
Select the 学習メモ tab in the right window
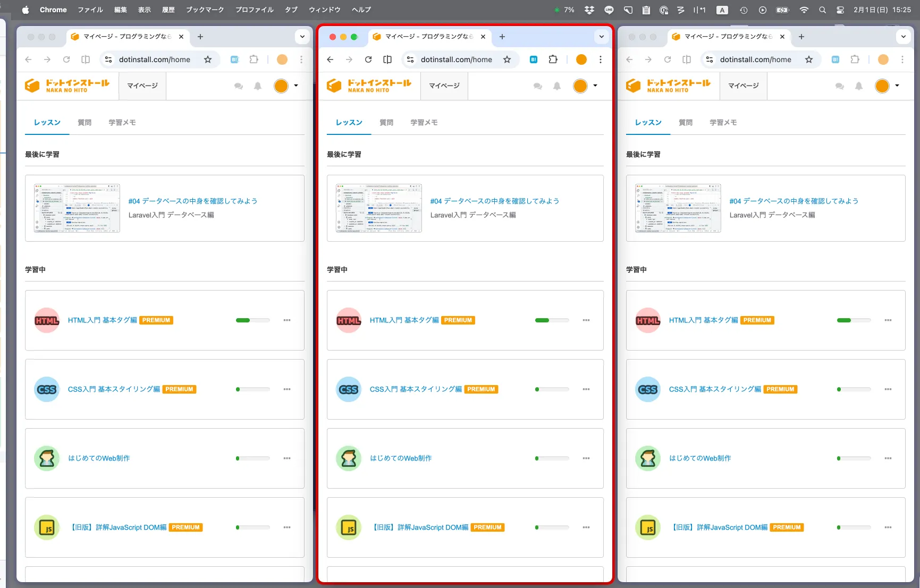tap(723, 123)
